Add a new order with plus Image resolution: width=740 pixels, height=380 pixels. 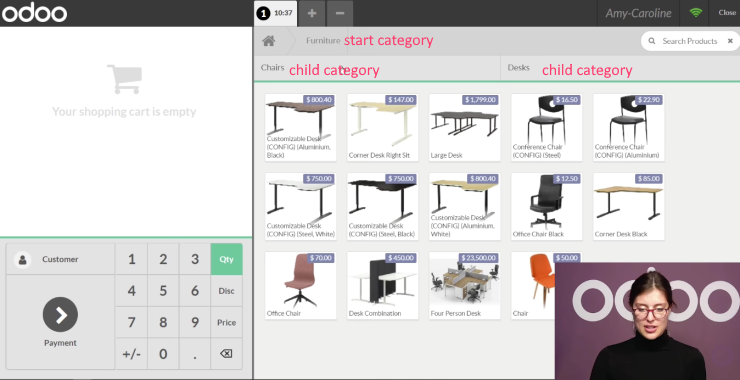click(311, 13)
